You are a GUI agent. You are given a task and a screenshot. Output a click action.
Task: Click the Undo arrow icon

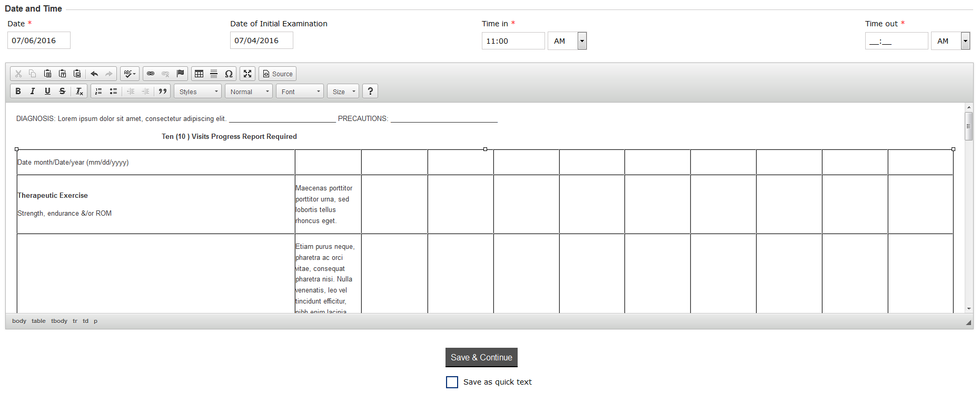(x=94, y=74)
